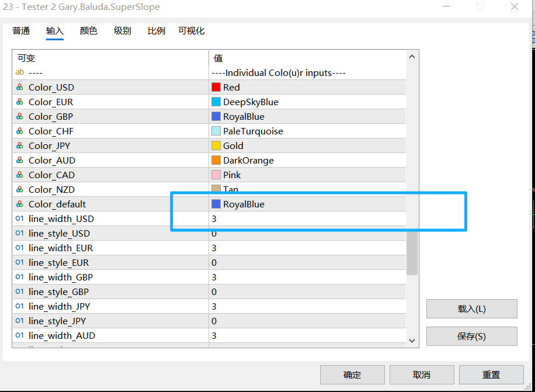Click the RoyalBlue swatch for Color_default
The width and height of the screenshot is (535, 392).
(x=216, y=204)
